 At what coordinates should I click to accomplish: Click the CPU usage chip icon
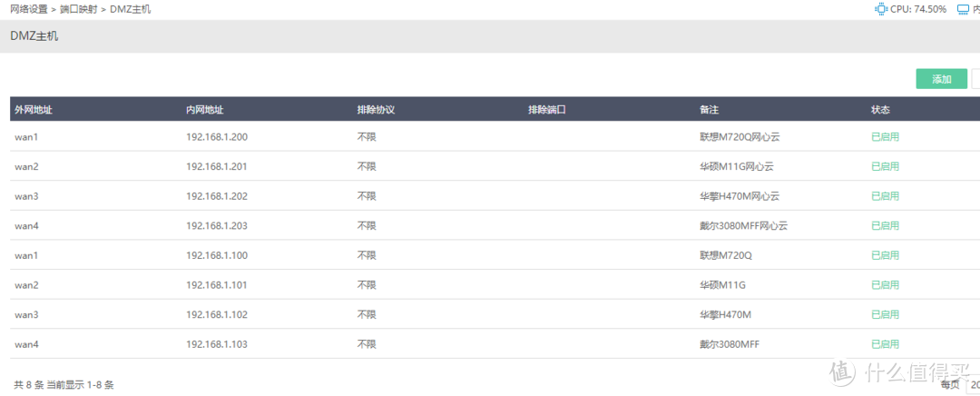881,9
